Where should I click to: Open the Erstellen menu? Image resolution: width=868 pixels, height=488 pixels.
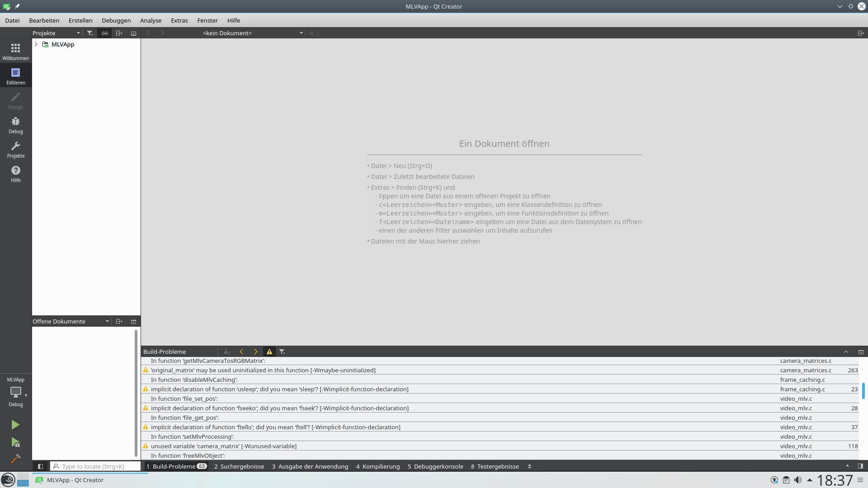click(x=80, y=20)
